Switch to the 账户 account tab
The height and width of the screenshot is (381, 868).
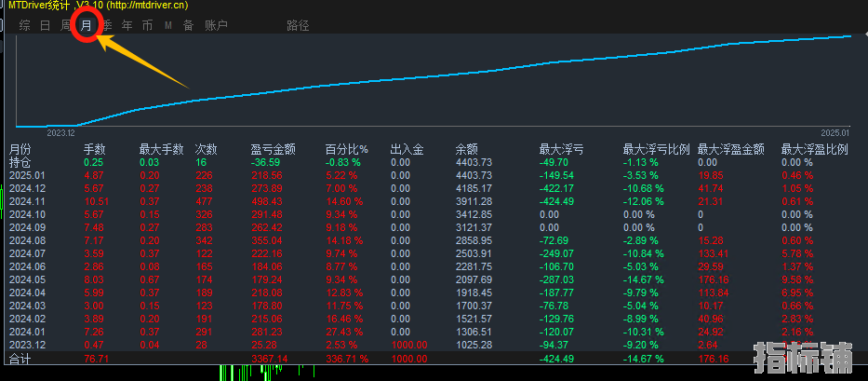[x=216, y=26]
